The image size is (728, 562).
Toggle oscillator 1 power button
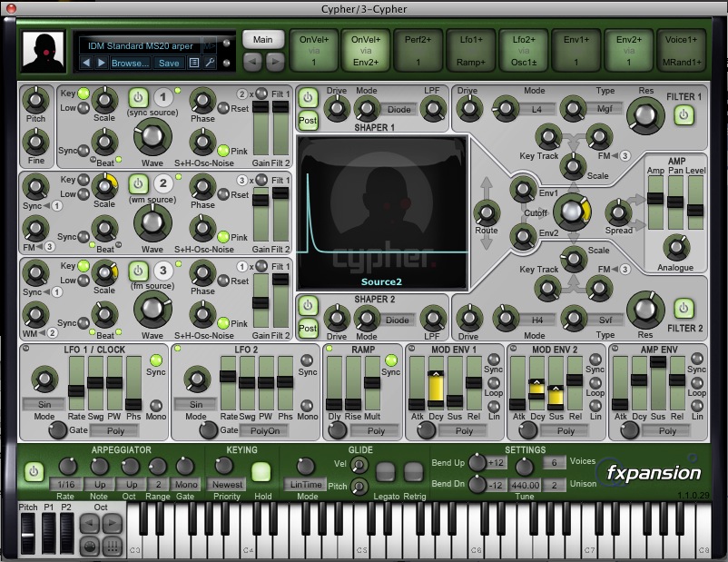[138, 98]
